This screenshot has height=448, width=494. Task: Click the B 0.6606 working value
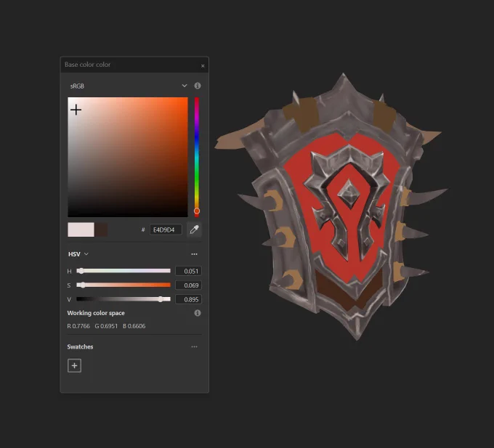134,326
